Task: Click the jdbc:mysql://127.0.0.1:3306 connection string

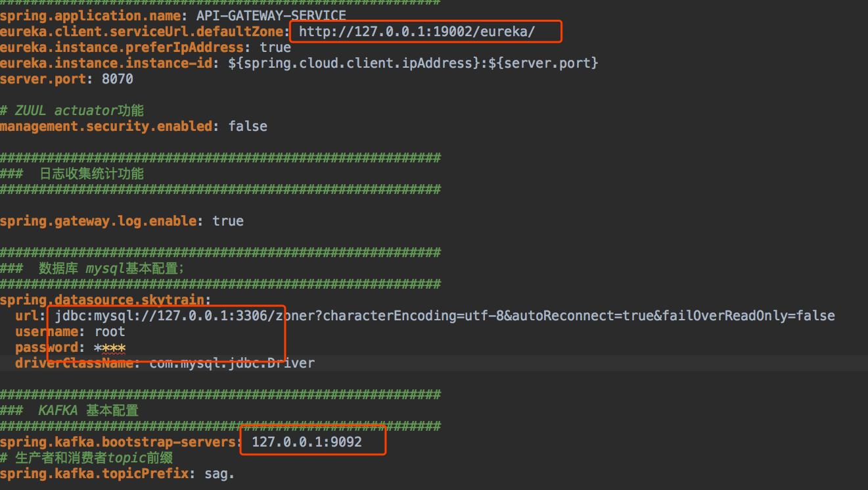Action: [x=161, y=316]
